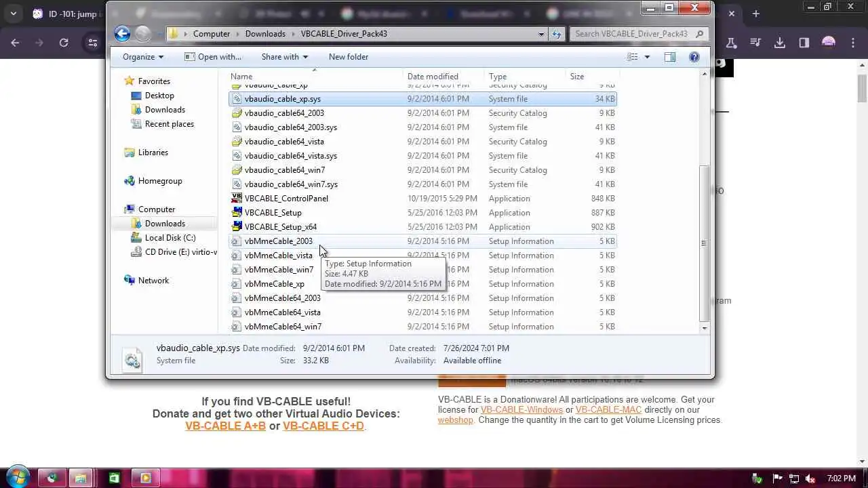Click the muted volume tray icon
The width and height of the screenshot is (868, 488).
pos(810,479)
